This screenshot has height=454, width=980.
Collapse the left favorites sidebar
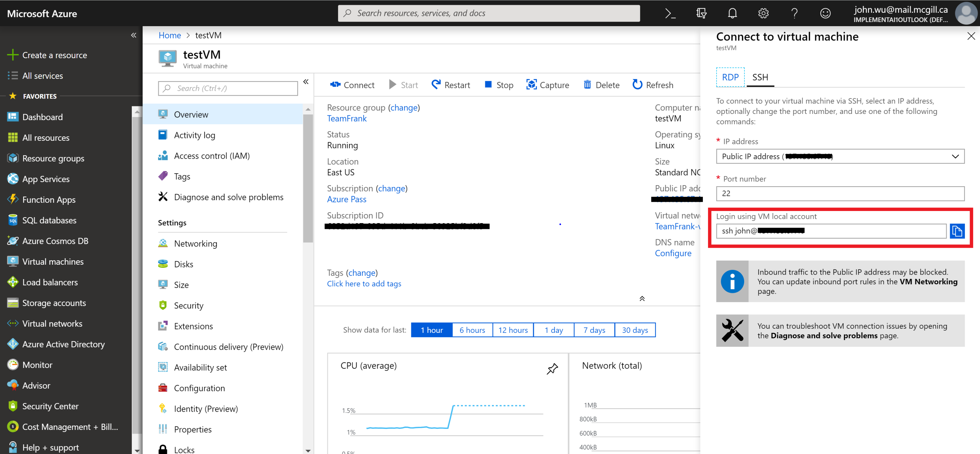coord(134,35)
